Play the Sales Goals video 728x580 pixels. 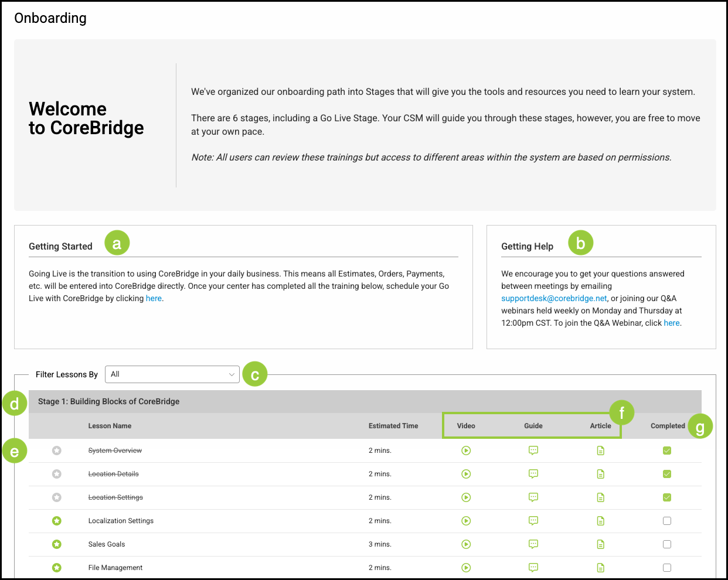point(466,544)
